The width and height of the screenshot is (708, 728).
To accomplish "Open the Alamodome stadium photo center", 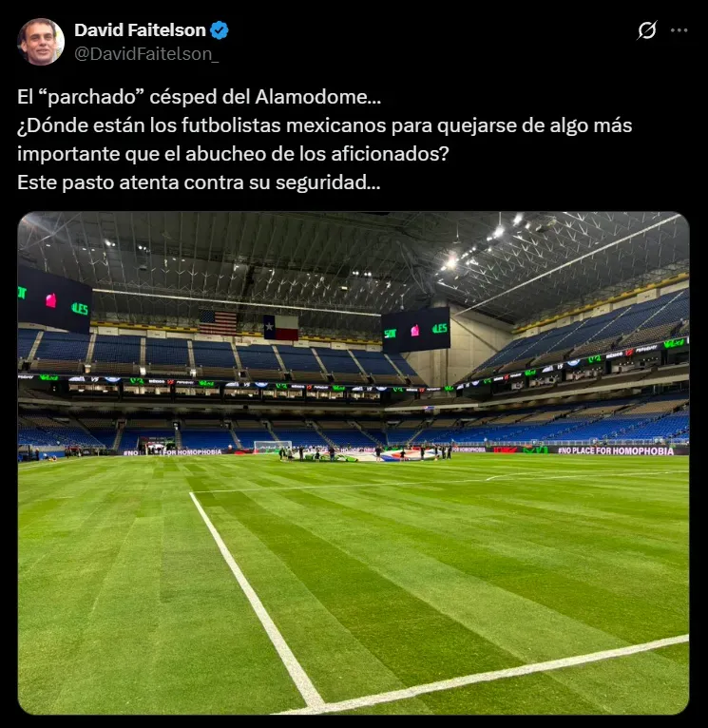I will [354, 463].
